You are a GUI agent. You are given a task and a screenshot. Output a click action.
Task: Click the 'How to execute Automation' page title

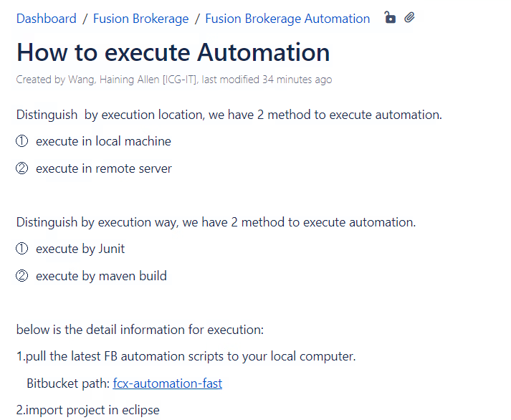[x=173, y=52]
